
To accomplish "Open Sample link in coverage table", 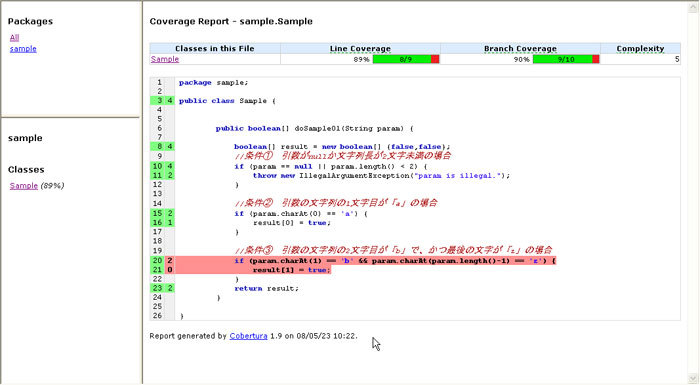I will point(165,59).
